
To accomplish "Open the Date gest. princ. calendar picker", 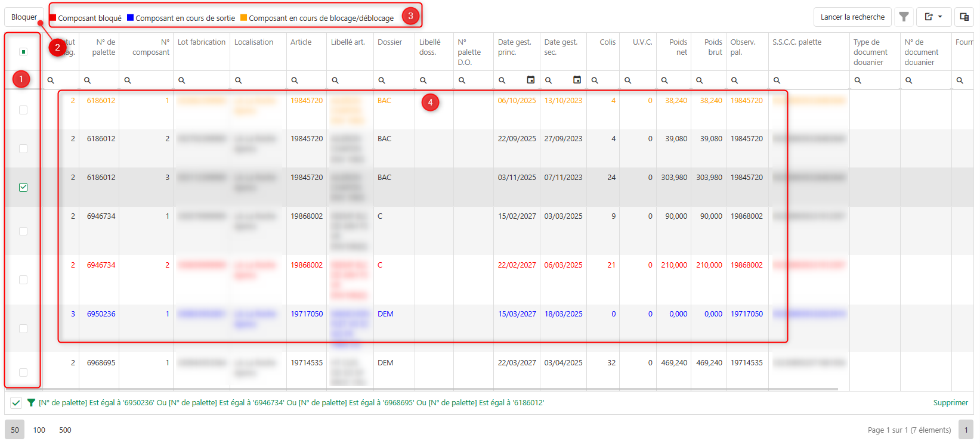I will pyautogui.click(x=530, y=80).
